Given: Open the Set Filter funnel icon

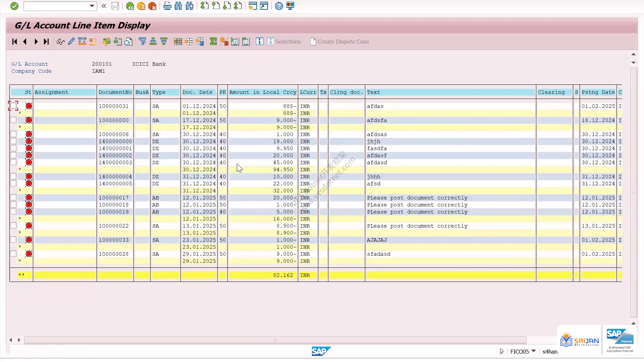Looking at the screenshot, I should pyautogui.click(x=142, y=42).
